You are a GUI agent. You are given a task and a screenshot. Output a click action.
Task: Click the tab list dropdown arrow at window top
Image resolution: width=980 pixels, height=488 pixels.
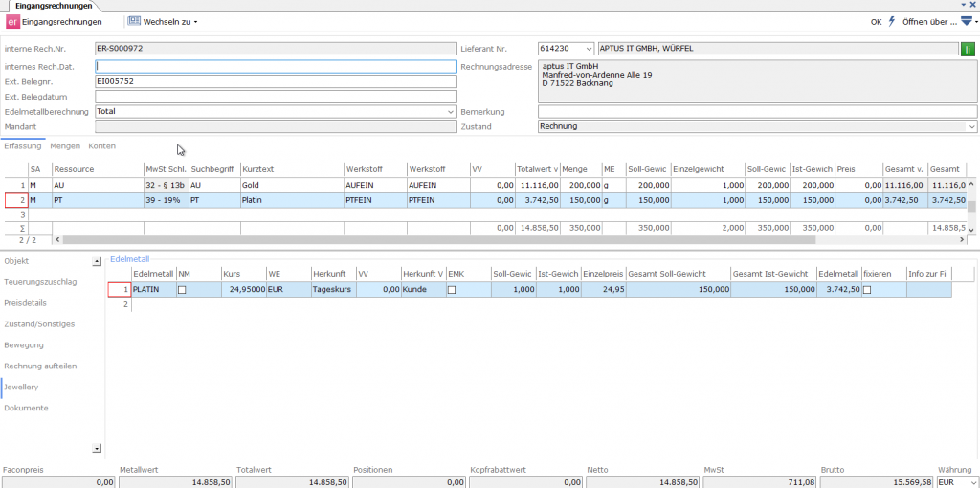963,5
